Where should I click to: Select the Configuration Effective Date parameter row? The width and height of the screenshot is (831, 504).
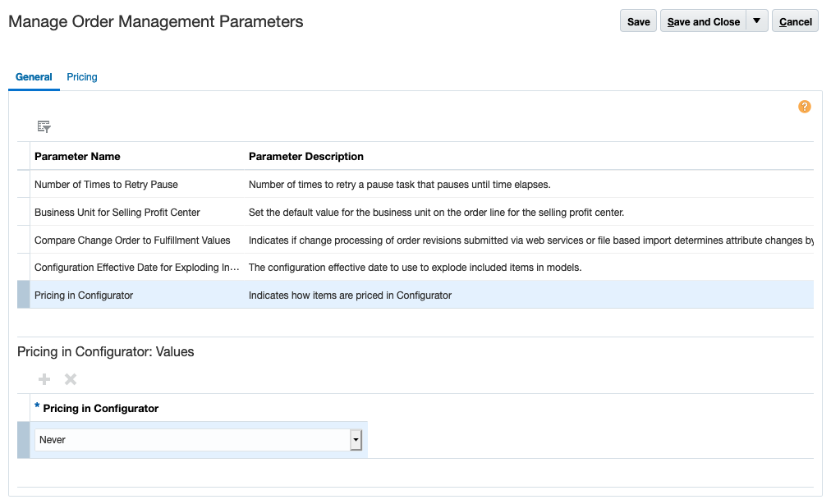(x=135, y=268)
